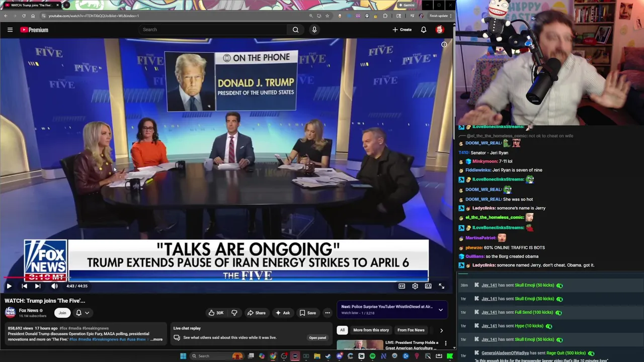Click the Ask button

(x=282, y=313)
